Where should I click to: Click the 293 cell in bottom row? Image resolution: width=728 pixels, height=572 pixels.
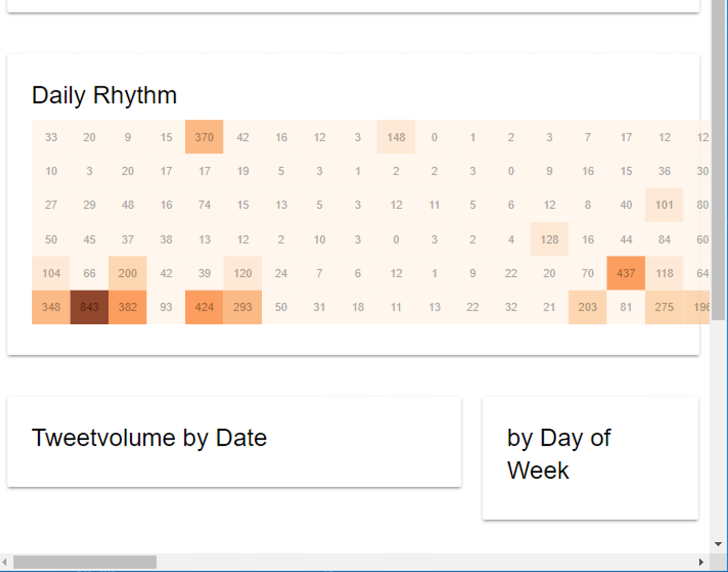pyautogui.click(x=242, y=307)
